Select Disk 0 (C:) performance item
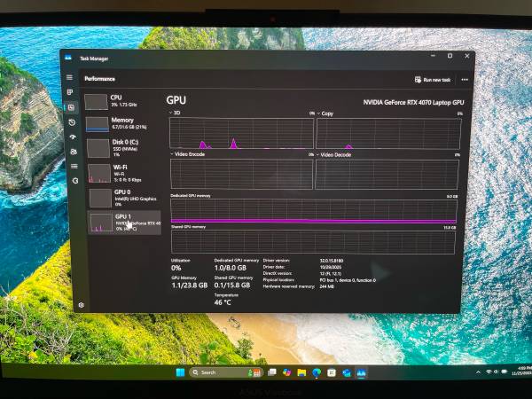Viewport: 532px width, 399px height. tap(124, 147)
